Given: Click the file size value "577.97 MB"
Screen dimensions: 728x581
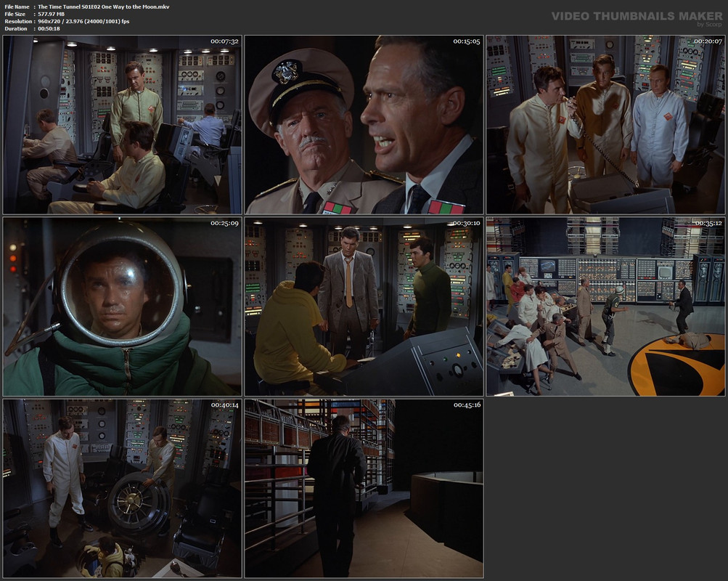Looking at the screenshot, I should [51, 14].
